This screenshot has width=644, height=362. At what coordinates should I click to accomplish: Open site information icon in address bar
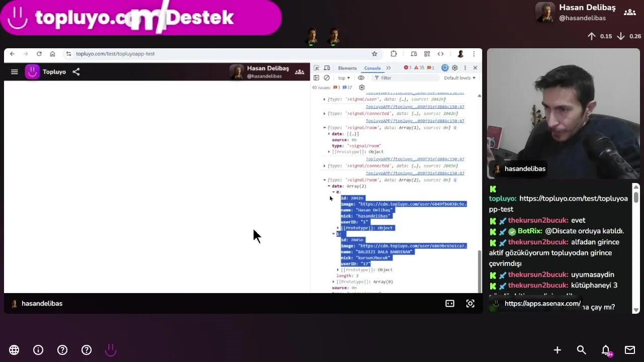click(68, 54)
